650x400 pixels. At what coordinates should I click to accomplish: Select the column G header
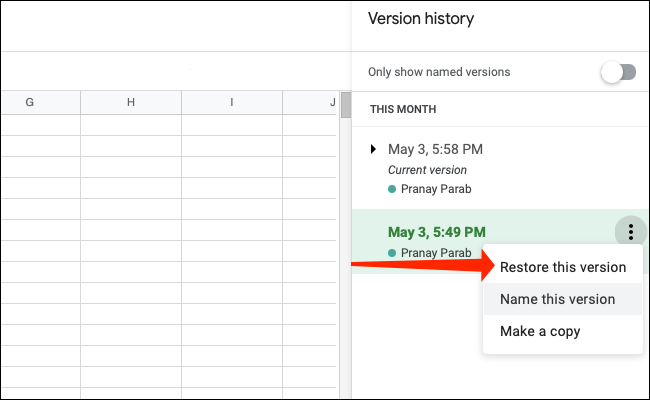point(30,103)
